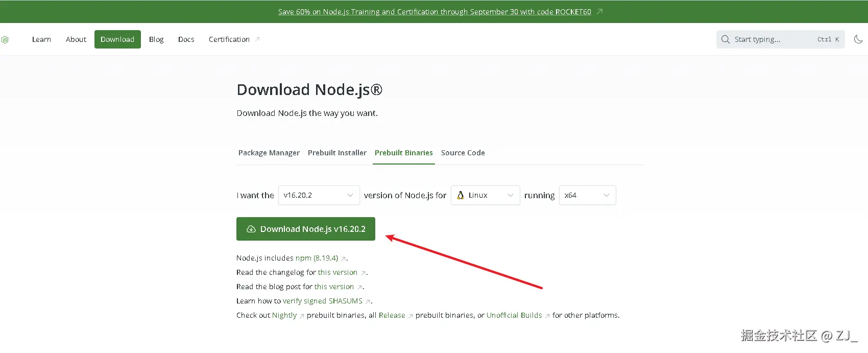Click external arrow after blog post this version
868x353 pixels.
(x=359, y=288)
